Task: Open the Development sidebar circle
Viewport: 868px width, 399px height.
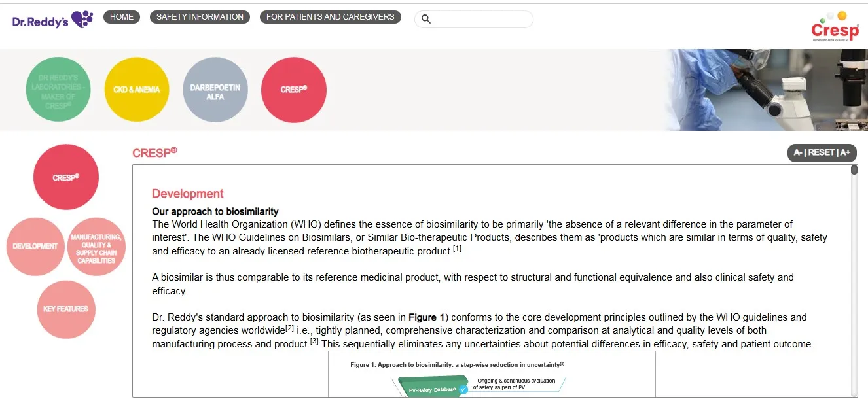Action: tap(35, 247)
